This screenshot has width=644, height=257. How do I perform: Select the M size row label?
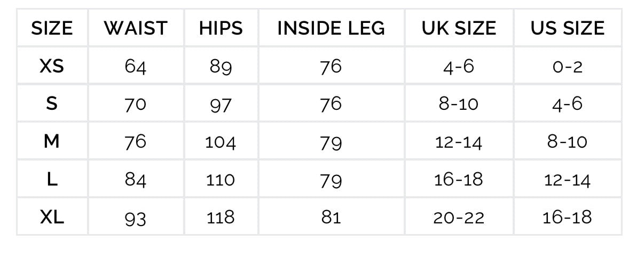52,142
